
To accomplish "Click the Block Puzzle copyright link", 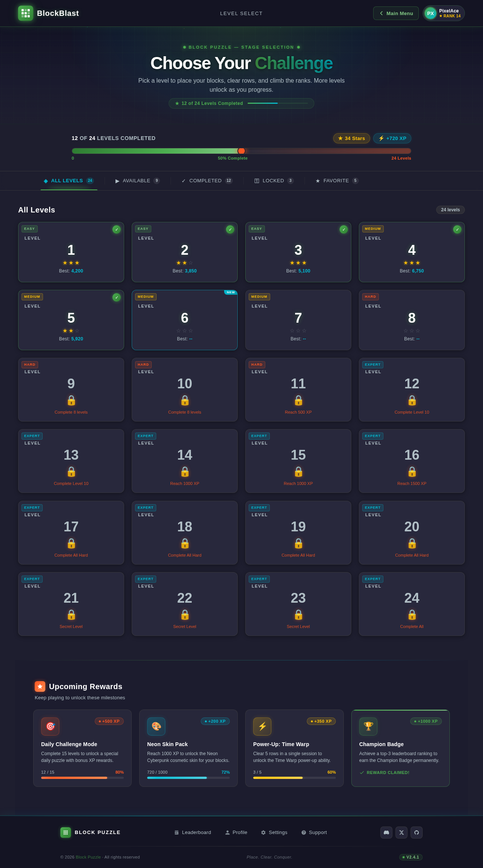I will pyautogui.click(x=88, y=857).
